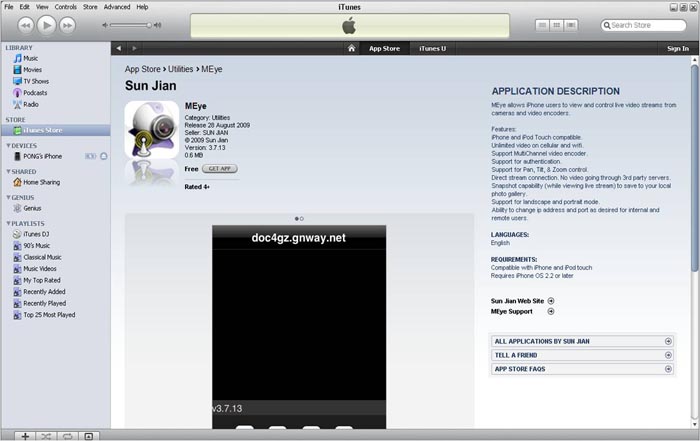Switch to list view button

tap(542, 25)
